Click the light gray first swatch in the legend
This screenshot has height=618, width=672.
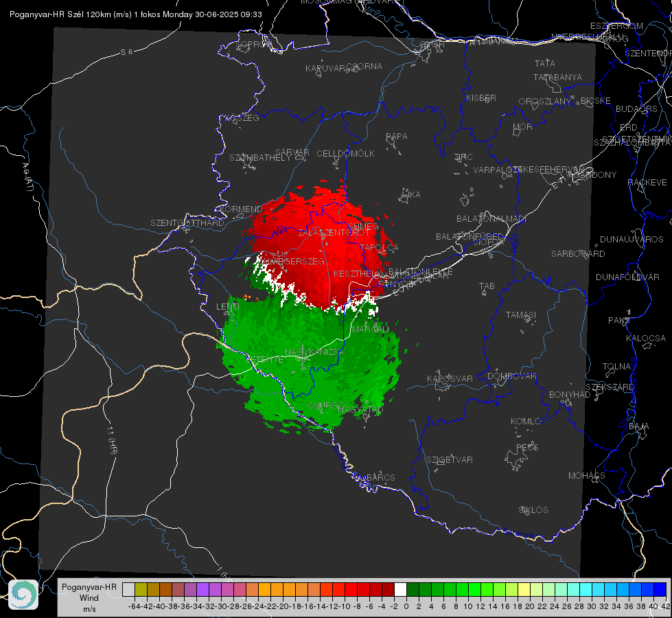tap(128, 589)
